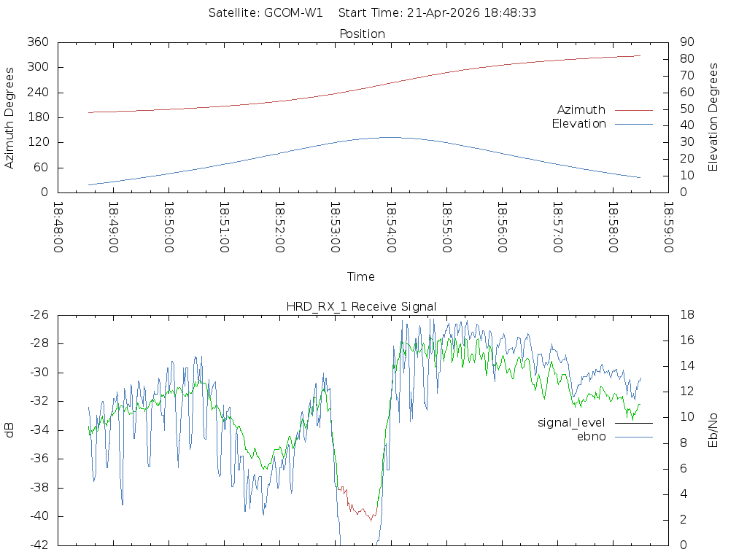747x560 pixels.
Task: Click the Satellite GCOM-W1 header text
Action: click(266, 13)
